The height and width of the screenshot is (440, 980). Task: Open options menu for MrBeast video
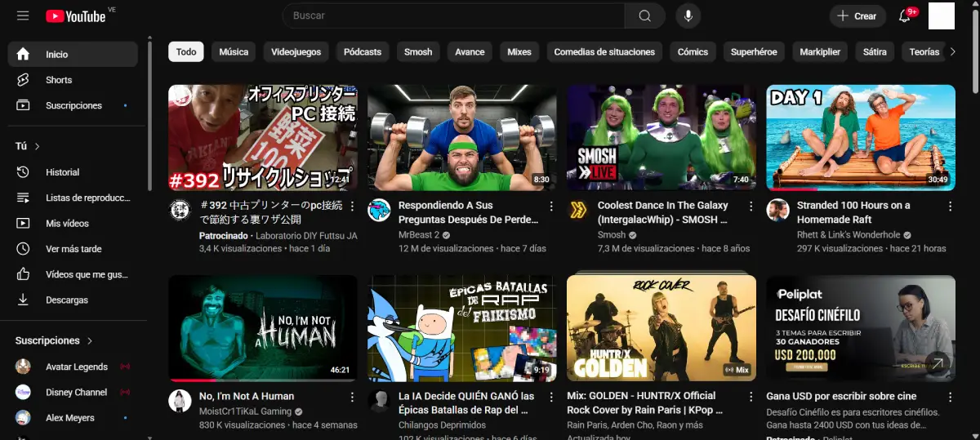[x=551, y=206]
